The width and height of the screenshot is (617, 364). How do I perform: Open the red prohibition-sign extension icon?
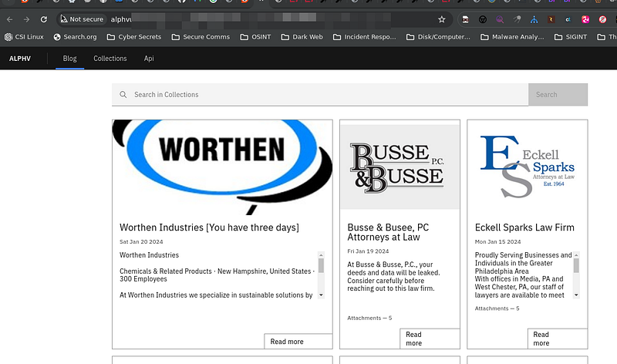pos(602,19)
